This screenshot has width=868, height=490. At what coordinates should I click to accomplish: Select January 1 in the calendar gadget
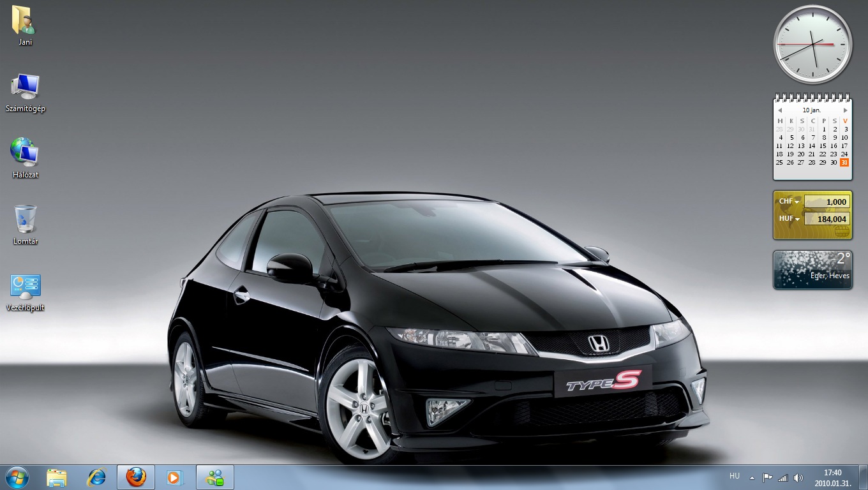pyautogui.click(x=824, y=129)
